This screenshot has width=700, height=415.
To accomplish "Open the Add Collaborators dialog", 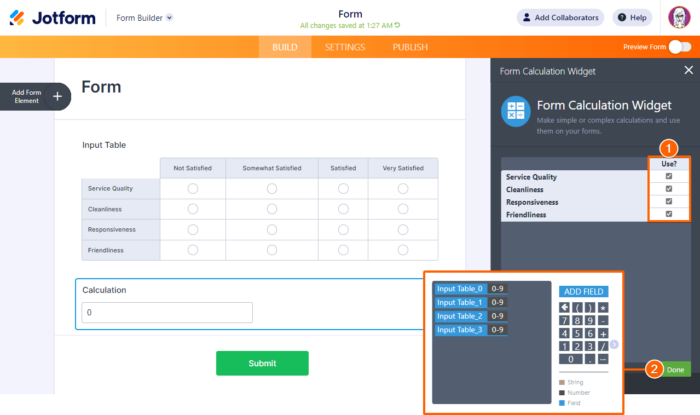I will click(x=560, y=17).
